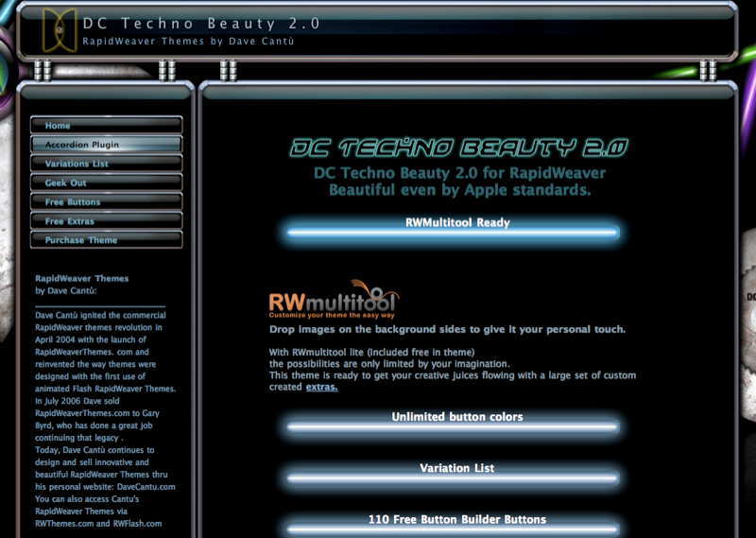Open Free Extras from the sidebar
The height and width of the screenshot is (538, 756).
(106, 221)
